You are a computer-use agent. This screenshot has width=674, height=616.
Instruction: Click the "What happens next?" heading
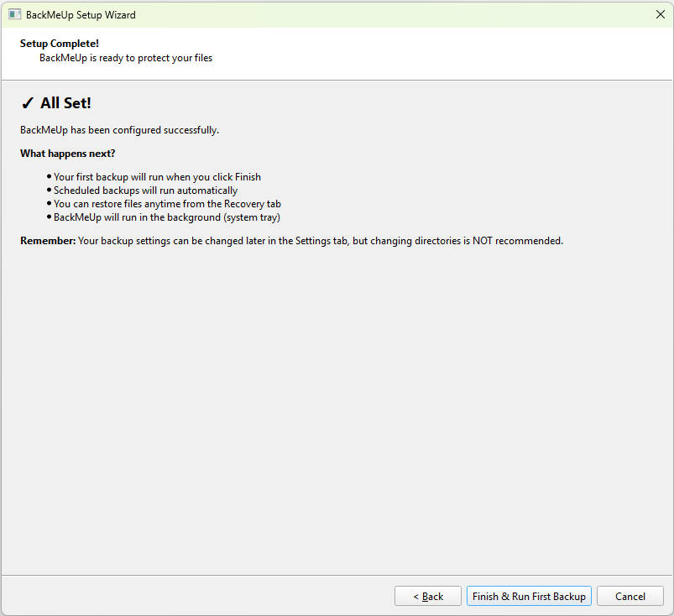tap(68, 154)
